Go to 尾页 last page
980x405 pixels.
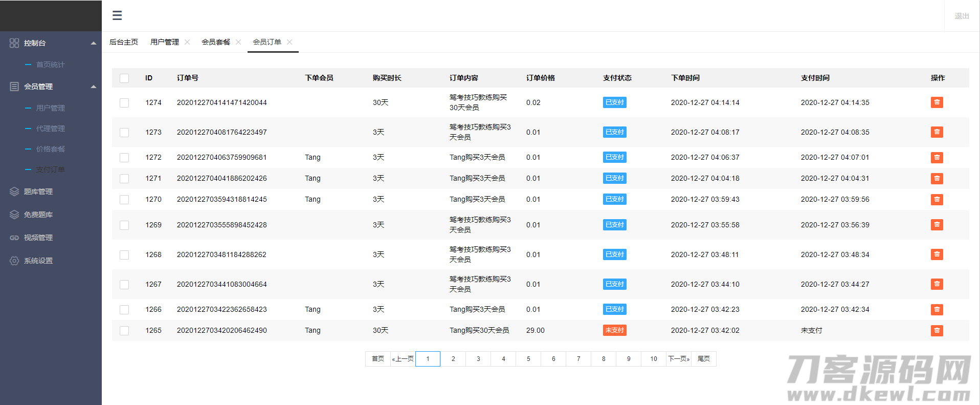tap(704, 359)
